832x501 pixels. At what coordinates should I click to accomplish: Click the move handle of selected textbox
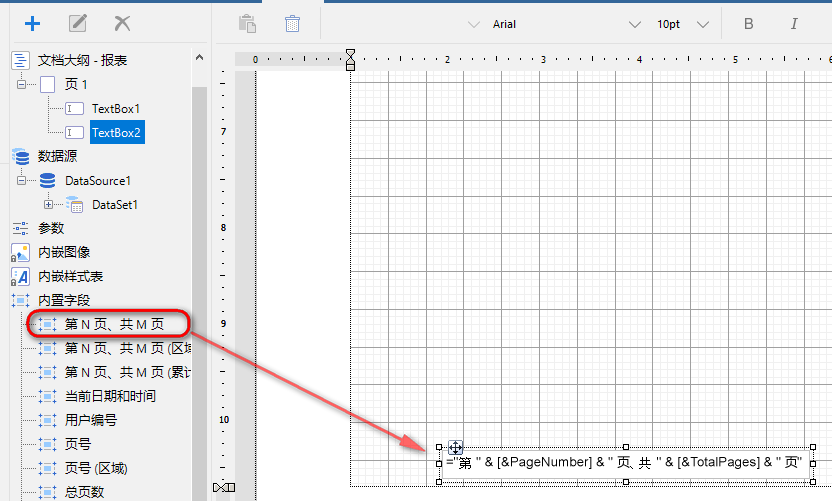coord(455,447)
